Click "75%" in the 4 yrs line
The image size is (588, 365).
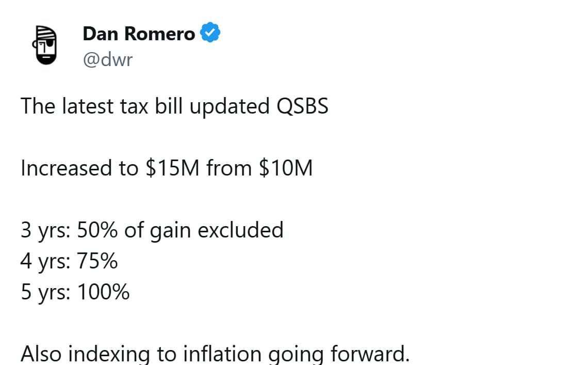tap(97, 262)
